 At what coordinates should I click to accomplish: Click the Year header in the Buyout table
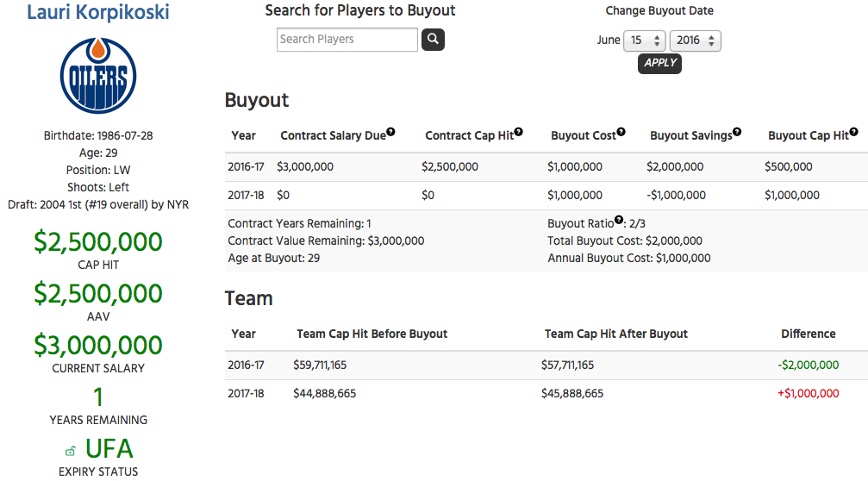(x=244, y=135)
